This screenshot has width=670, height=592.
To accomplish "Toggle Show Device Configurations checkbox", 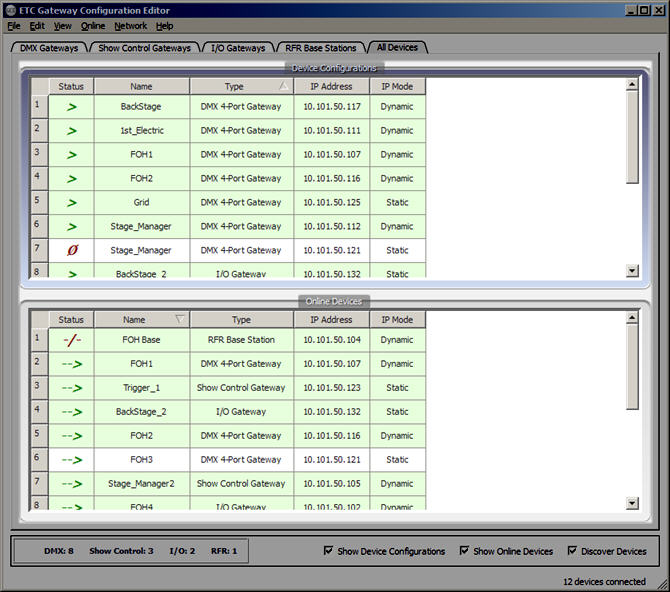I will coord(328,551).
